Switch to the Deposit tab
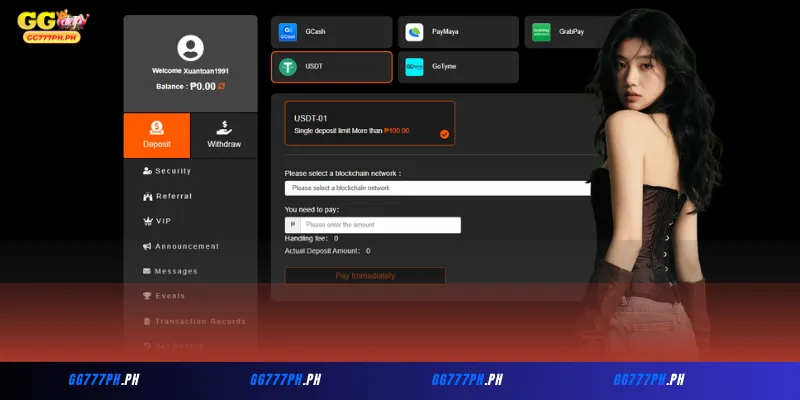Viewport: 800px width, 400px height. coord(157,135)
